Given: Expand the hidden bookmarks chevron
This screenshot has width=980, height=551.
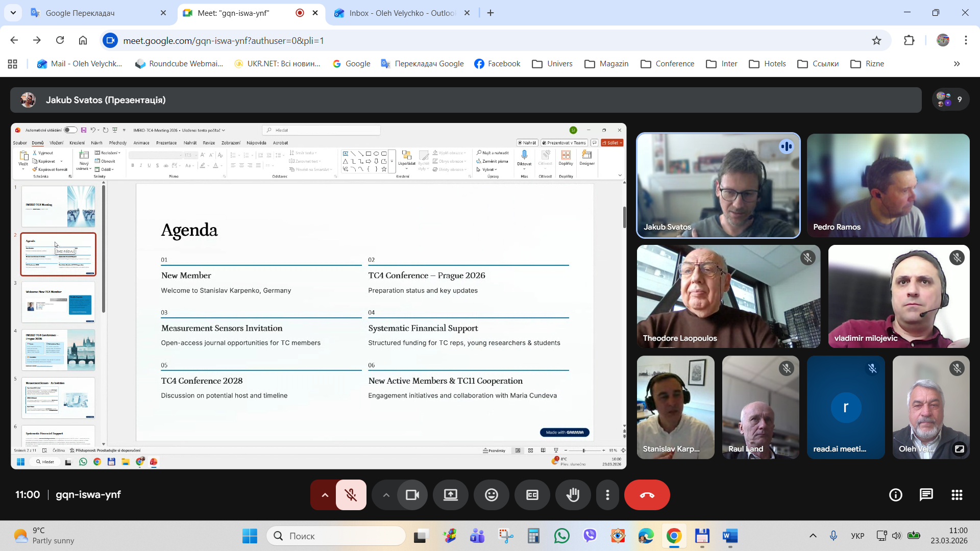Looking at the screenshot, I should coord(957,64).
